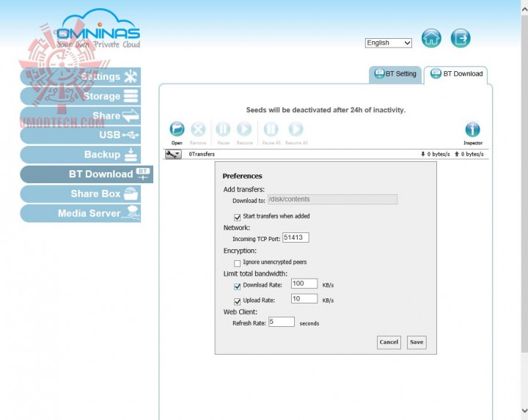Image resolution: width=528 pixels, height=420 pixels.
Task: Click the Refresh Rate seconds field
Action: coord(282,322)
